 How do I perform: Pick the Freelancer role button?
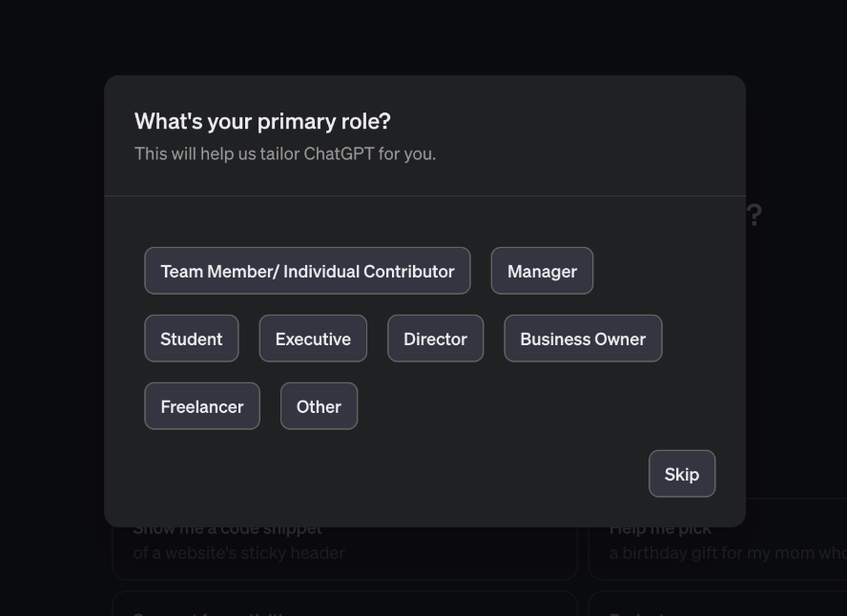pos(201,406)
